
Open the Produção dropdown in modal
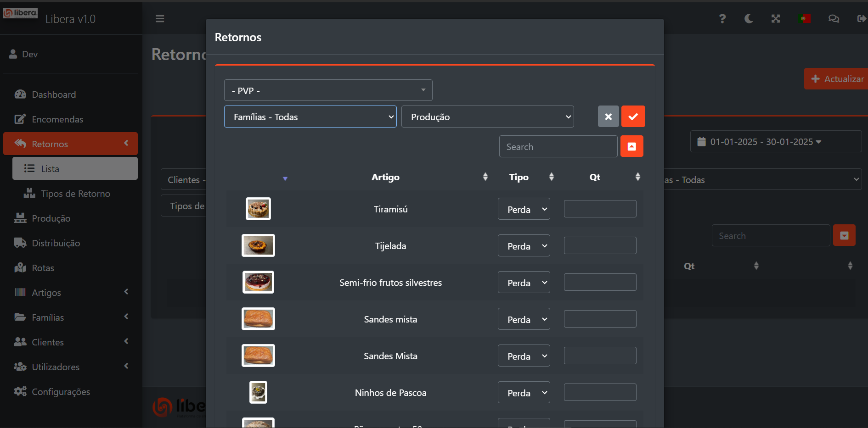click(487, 117)
